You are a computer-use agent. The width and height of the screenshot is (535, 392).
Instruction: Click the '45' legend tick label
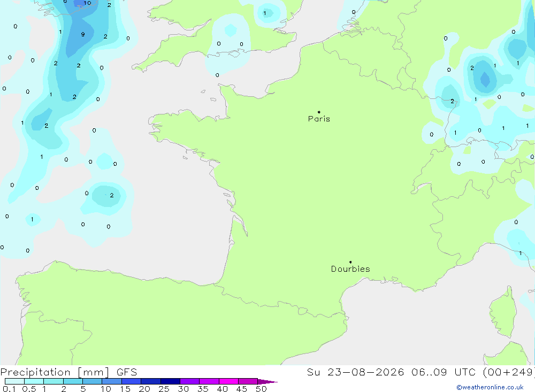[x=242, y=389]
